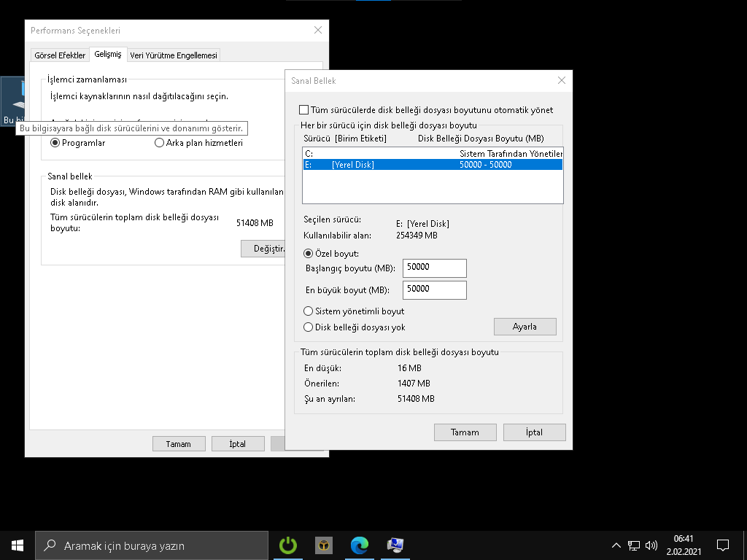Open the network icon in the system tray

pos(633,545)
